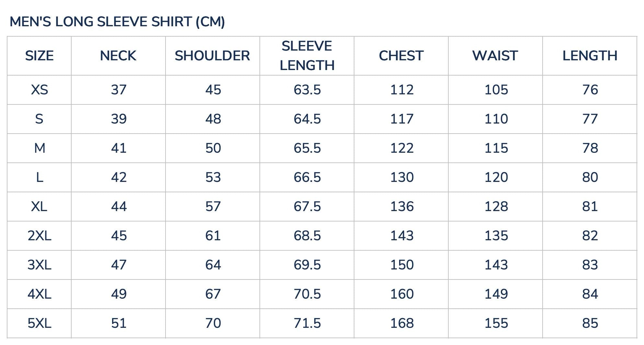Click length value 83 for 3XL
The width and height of the screenshot is (644, 345).
point(590,265)
